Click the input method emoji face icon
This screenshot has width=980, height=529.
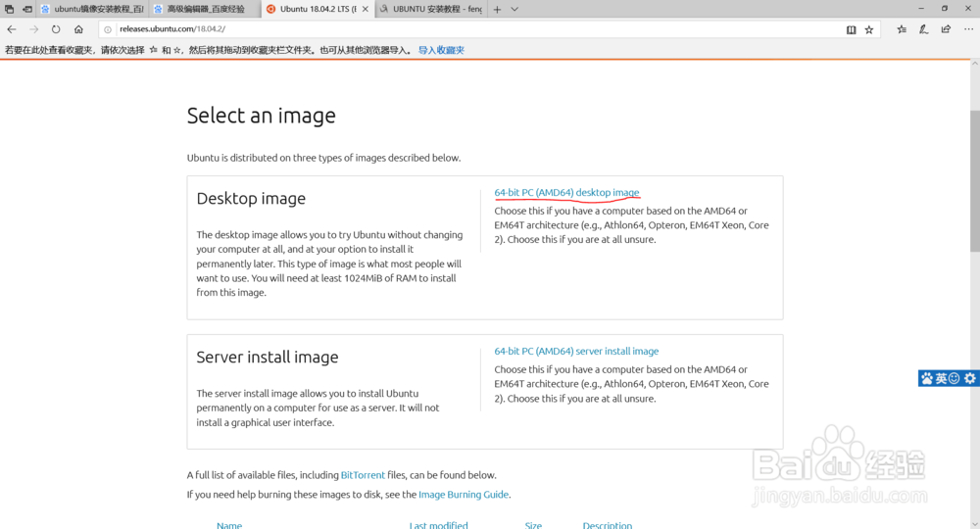point(955,378)
